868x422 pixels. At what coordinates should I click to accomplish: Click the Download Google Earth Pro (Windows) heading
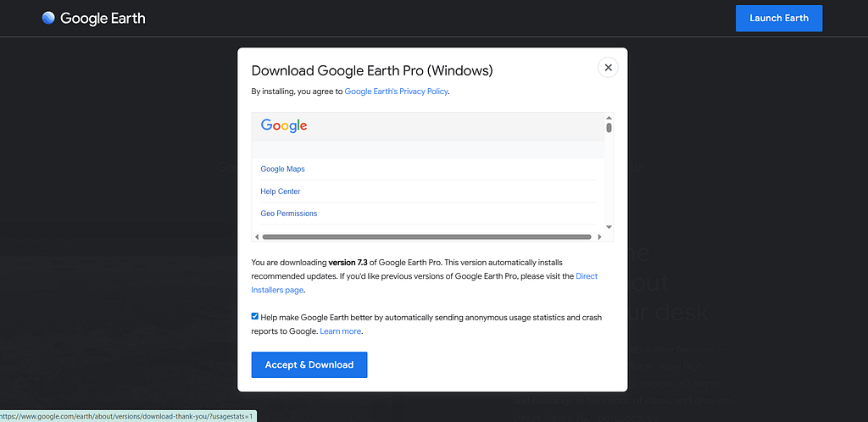[x=372, y=71]
